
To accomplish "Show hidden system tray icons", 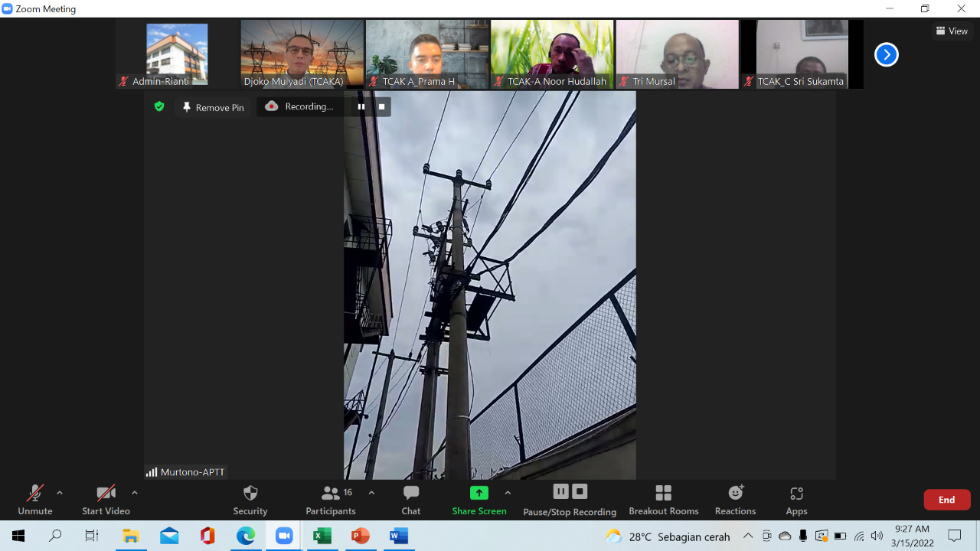I will pos(748,536).
